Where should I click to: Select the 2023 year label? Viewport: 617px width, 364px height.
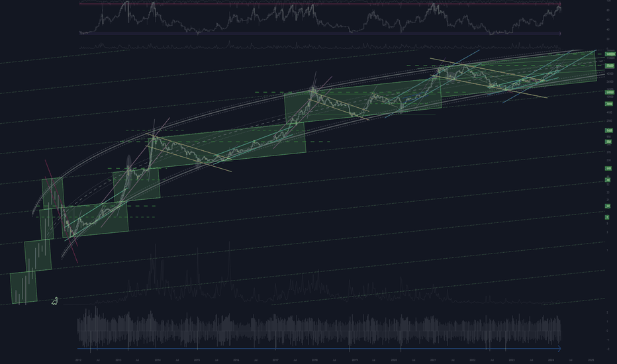click(x=512, y=359)
